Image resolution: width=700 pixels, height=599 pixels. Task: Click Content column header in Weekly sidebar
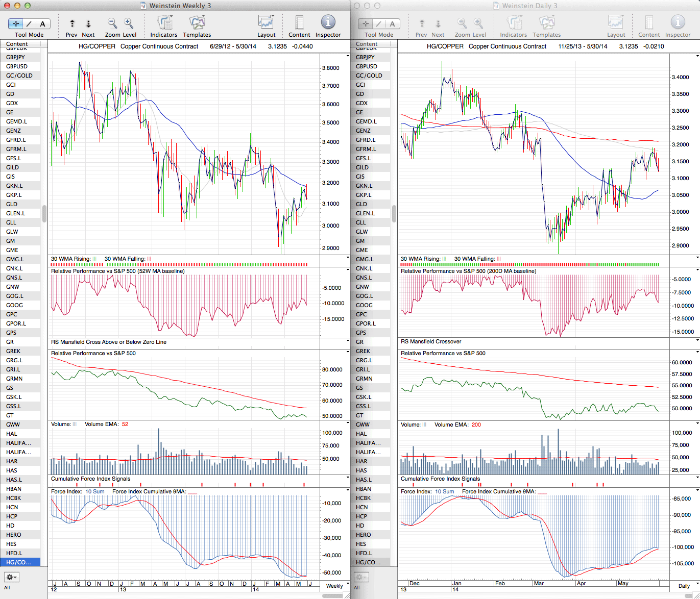pyautogui.click(x=17, y=44)
